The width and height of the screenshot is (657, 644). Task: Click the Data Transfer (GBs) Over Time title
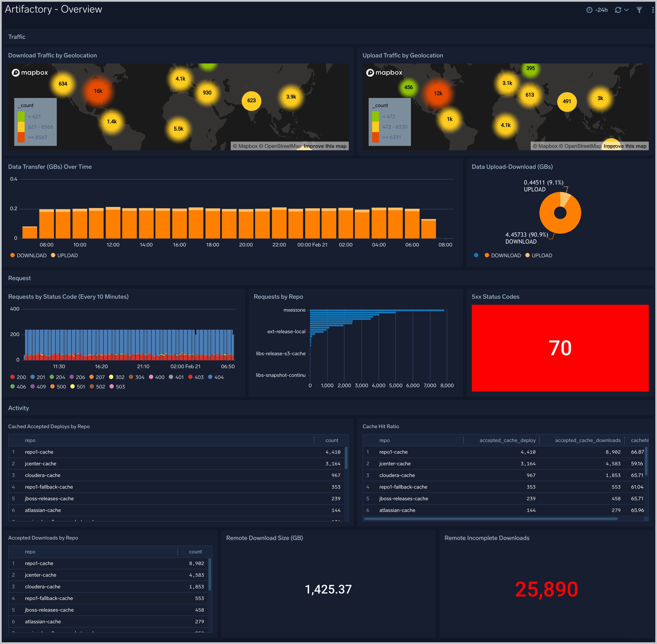coord(50,167)
